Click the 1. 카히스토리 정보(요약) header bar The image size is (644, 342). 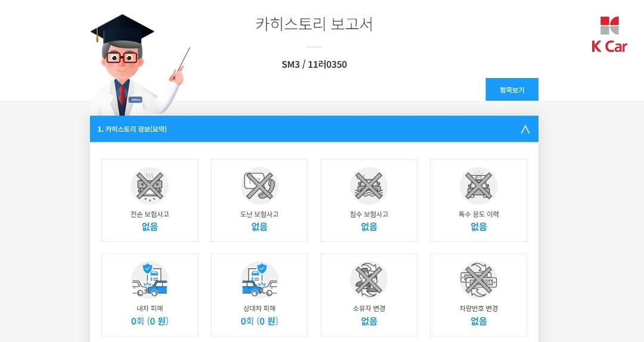[x=314, y=129]
